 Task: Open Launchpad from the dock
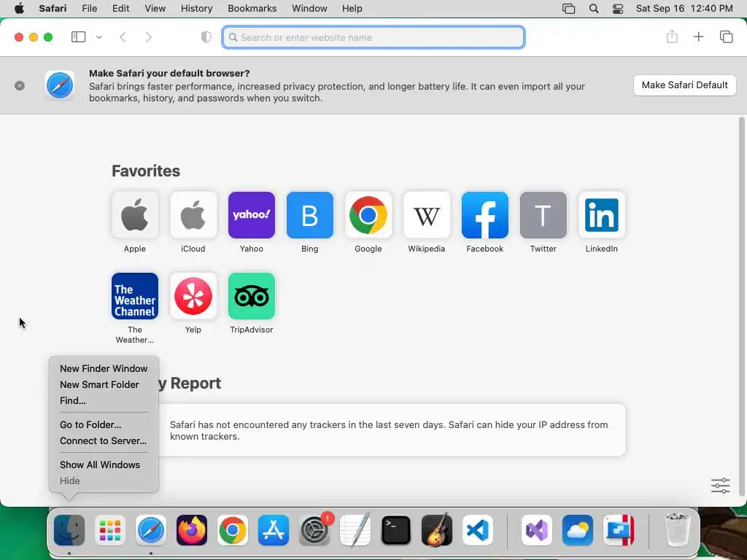coord(110,530)
